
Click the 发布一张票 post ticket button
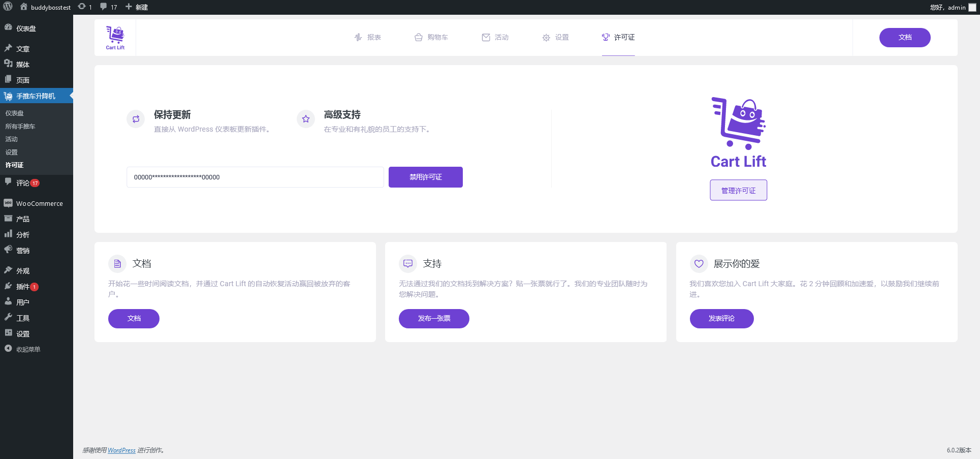[434, 319]
